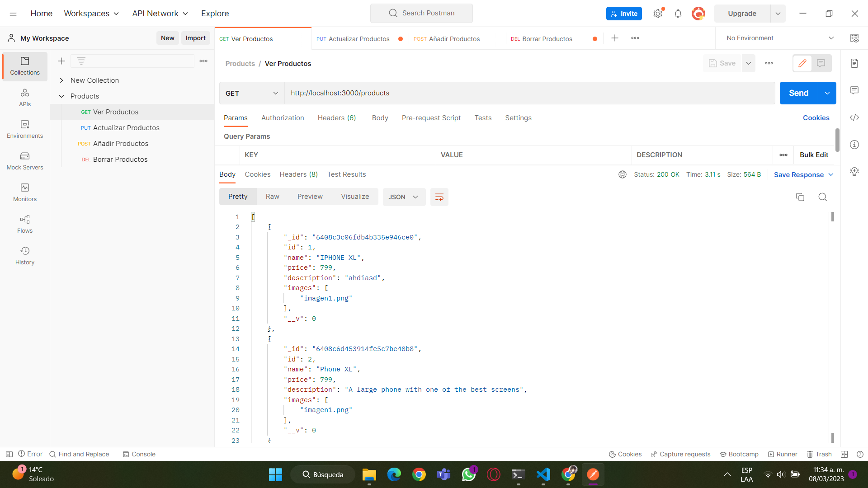The image size is (868, 488).
Task: View request History panel
Action: click(24, 255)
